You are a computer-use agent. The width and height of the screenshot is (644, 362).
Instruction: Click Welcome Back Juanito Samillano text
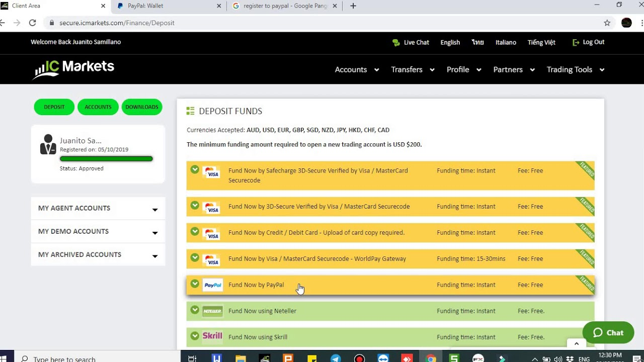(x=75, y=42)
